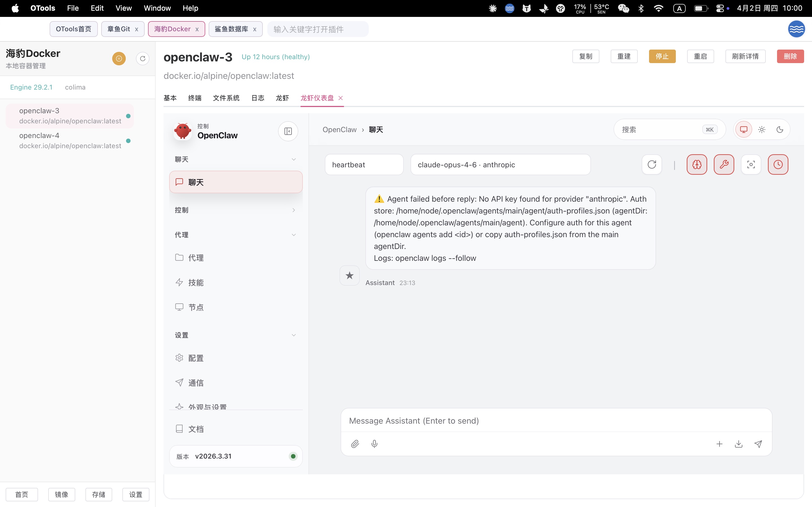Open the claude-opus-4-6 model dropdown
The image size is (812, 507).
tap(500, 165)
